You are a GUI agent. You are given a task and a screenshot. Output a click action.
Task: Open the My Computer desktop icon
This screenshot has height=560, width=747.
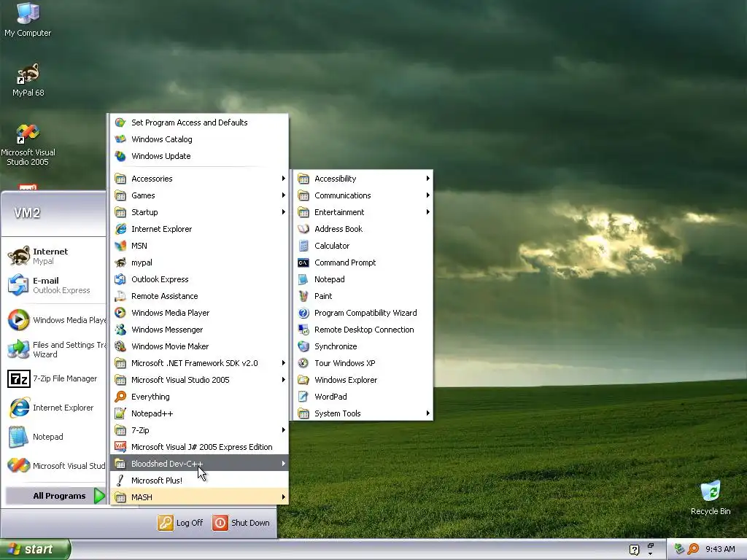pos(28,20)
